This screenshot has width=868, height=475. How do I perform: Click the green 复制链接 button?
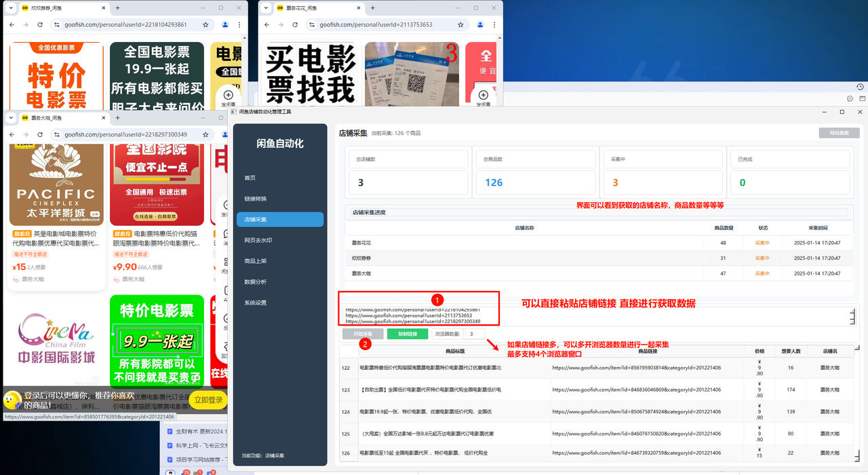(408, 334)
